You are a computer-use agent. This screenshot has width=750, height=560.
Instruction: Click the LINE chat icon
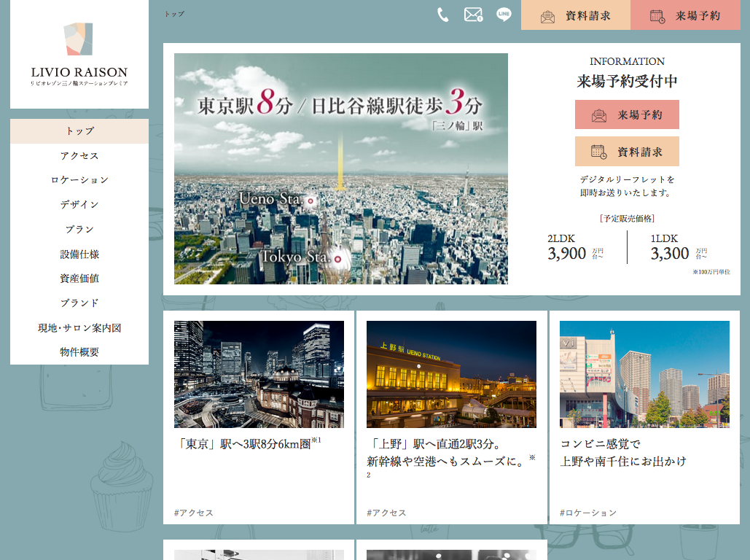[x=504, y=15]
